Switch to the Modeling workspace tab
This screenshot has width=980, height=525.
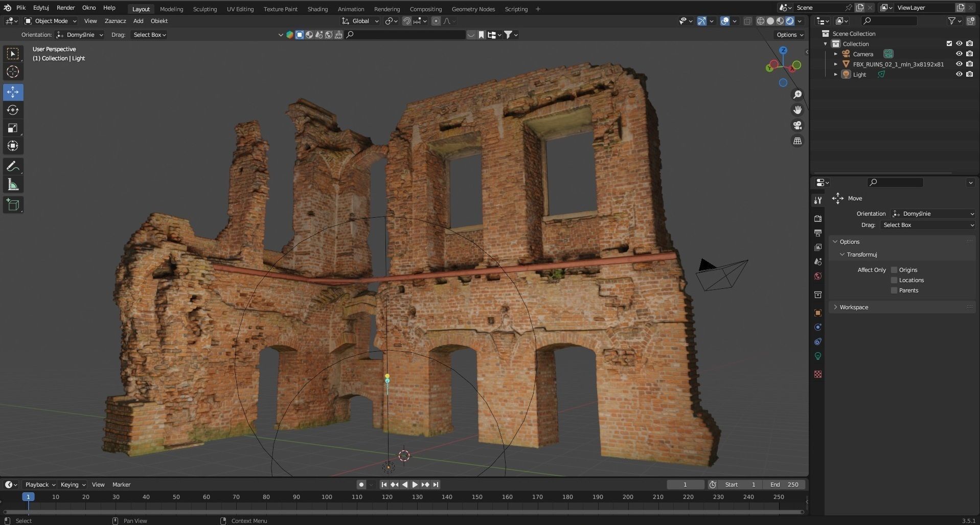pos(171,9)
